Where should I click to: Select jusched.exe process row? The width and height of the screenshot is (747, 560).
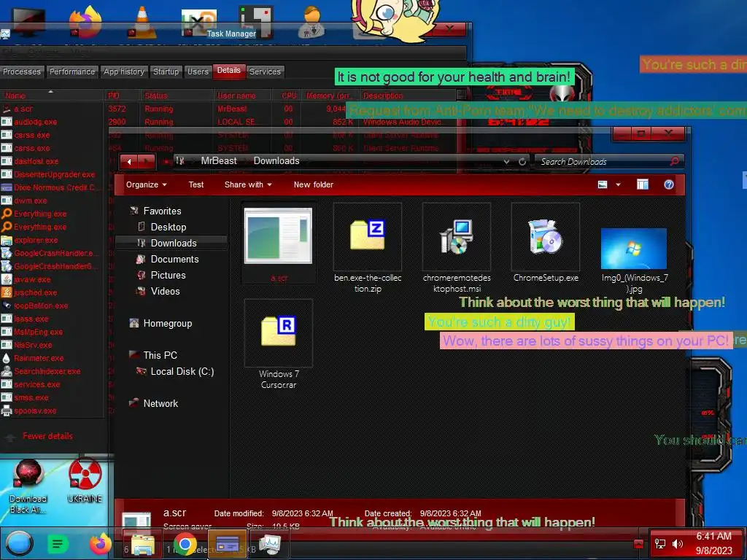click(x=53, y=292)
